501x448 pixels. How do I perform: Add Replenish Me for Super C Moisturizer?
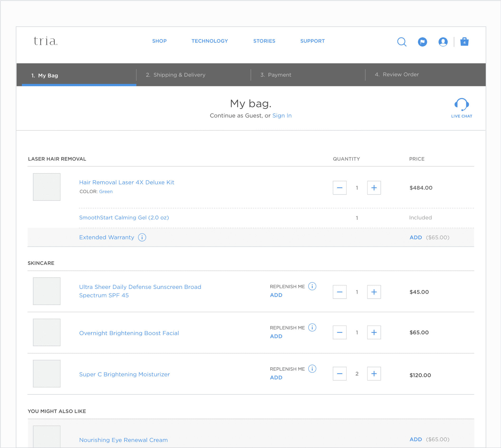coord(276,377)
